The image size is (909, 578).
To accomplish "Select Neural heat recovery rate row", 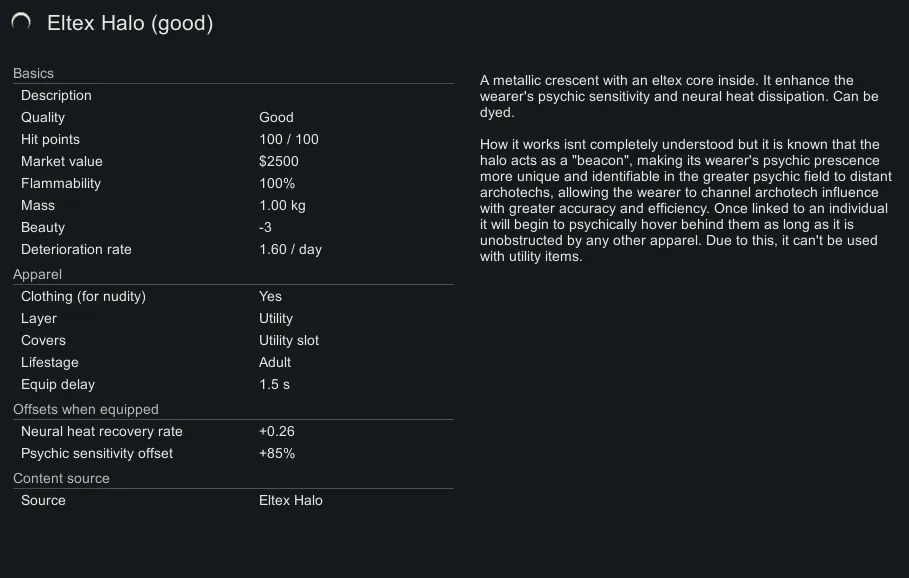I will click(x=233, y=431).
